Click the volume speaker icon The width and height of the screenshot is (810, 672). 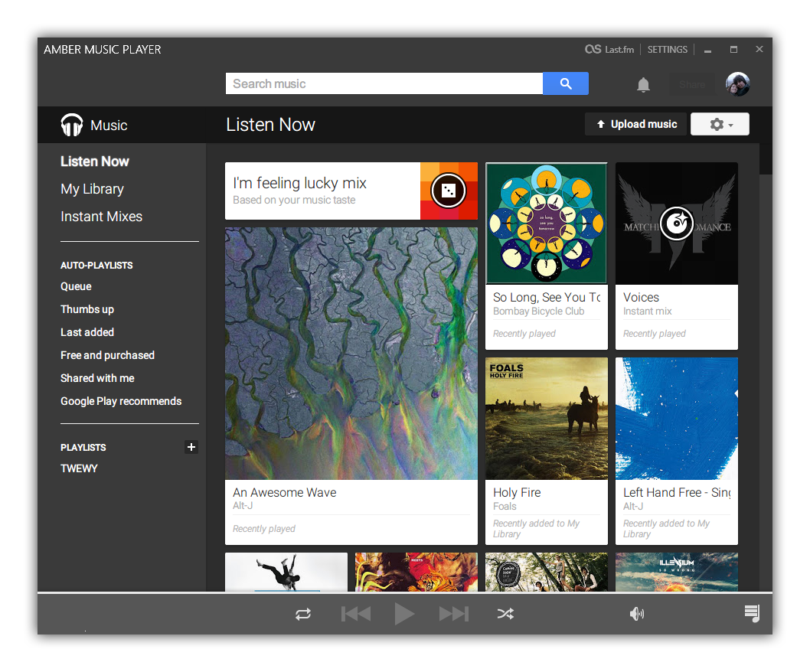coord(636,614)
